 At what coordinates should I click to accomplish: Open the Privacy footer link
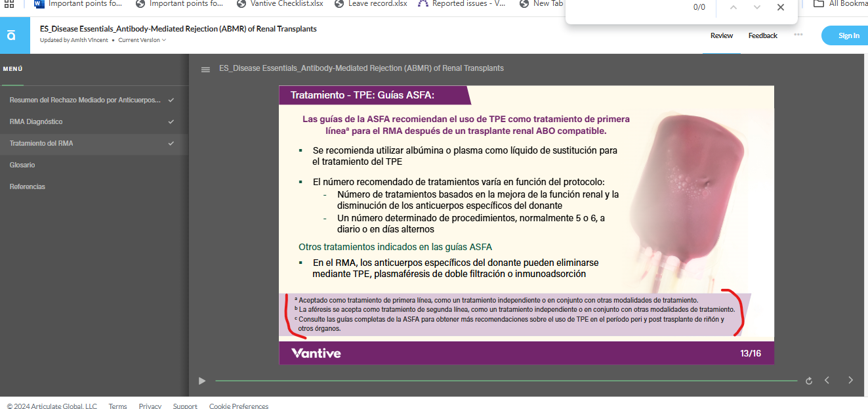[x=150, y=406]
